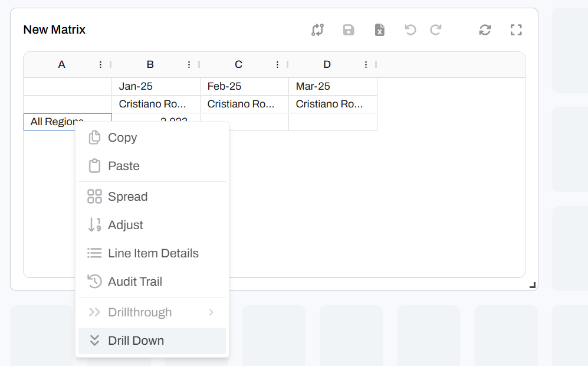Click the Redo icon in the toolbar
This screenshot has width=588, height=366.
[x=436, y=30]
